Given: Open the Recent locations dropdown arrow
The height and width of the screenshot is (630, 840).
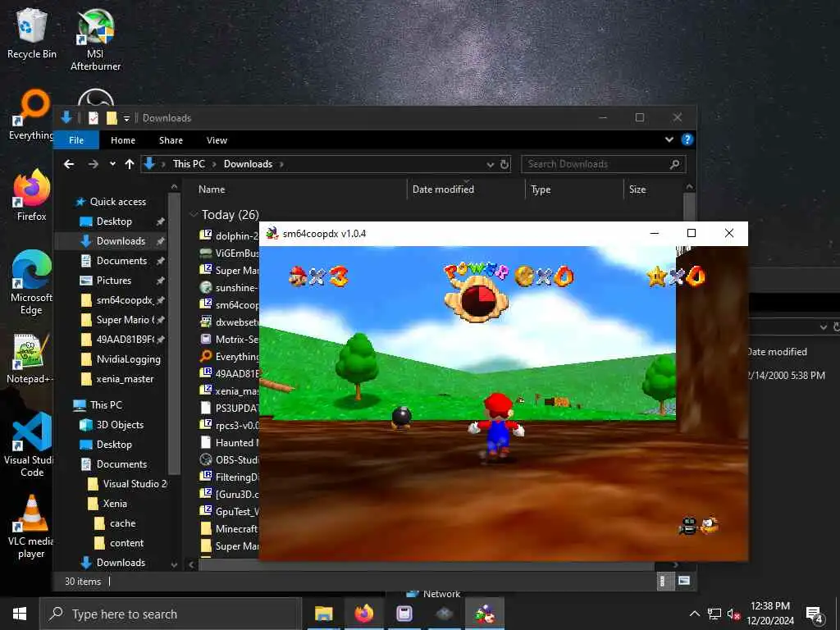Looking at the screenshot, I should [x=112, y=164].
